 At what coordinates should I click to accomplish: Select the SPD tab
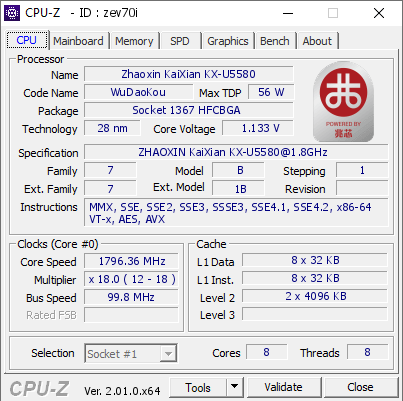tap(180, 41)
